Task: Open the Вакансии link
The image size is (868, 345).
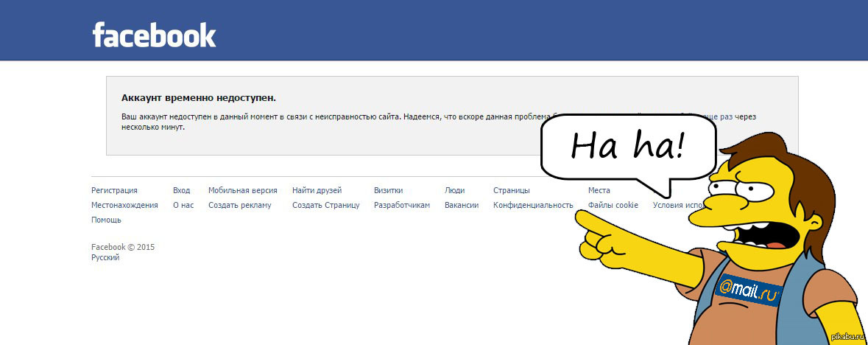Action: pos(462,205)
